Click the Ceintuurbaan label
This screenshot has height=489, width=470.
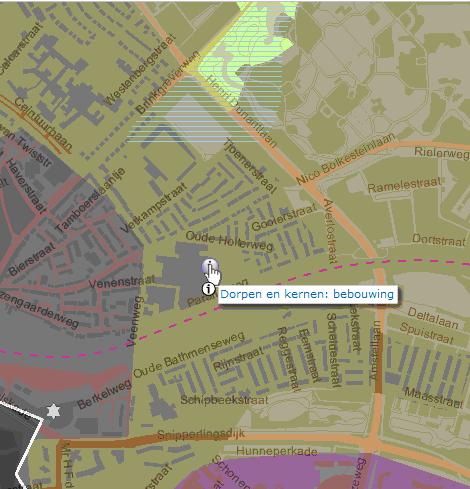44,124
